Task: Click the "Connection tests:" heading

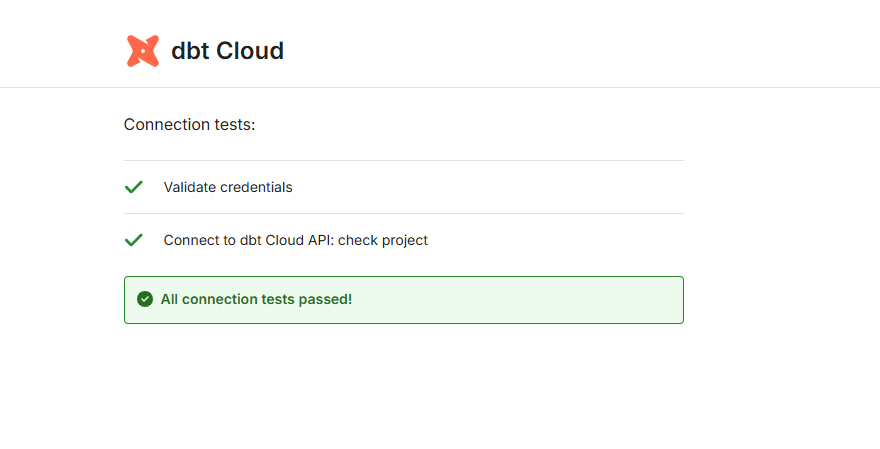Action: [189, 125]
